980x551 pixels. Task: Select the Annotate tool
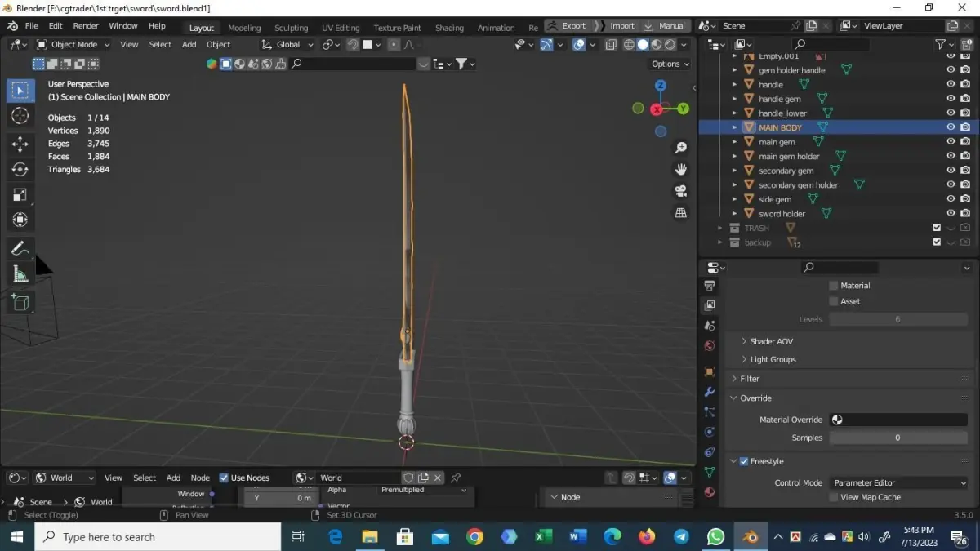tap(20, 249)
